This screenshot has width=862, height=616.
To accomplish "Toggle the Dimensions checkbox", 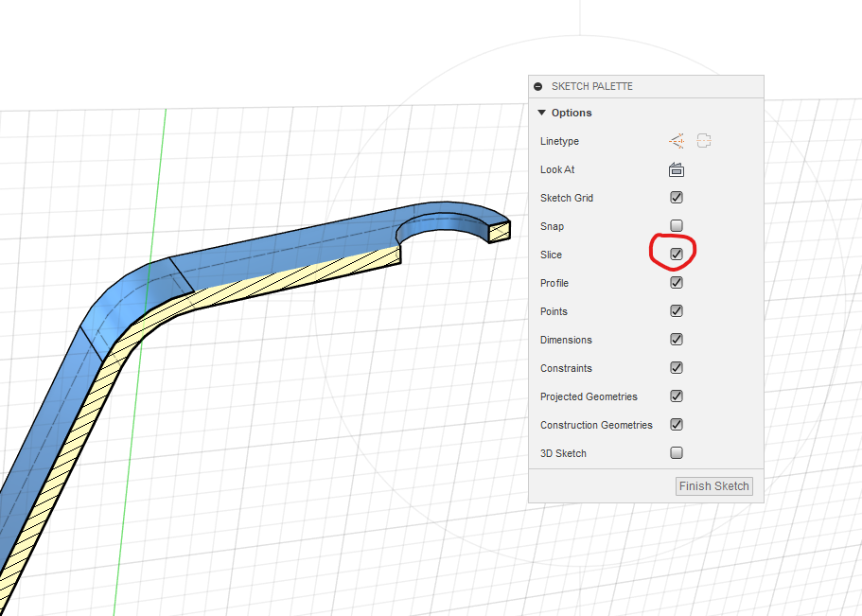I will (677, 340).
